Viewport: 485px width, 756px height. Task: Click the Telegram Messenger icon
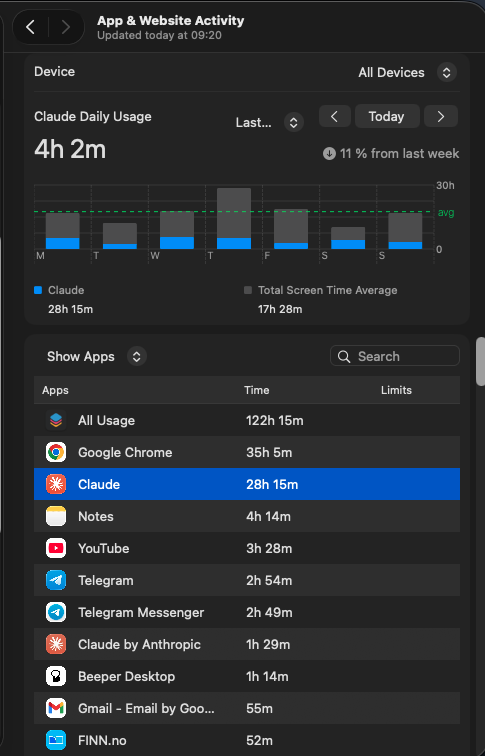pyautogui.click(x=56, y=612)
